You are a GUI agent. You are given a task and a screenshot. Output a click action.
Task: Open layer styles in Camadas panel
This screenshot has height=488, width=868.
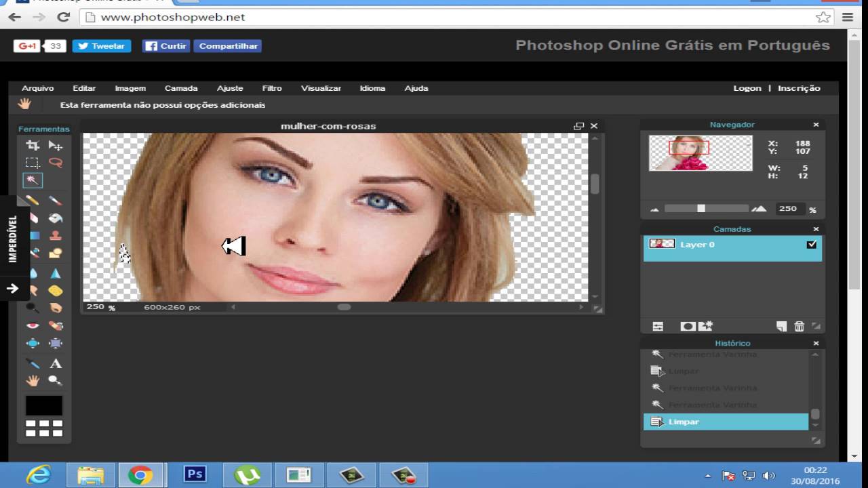705,326
